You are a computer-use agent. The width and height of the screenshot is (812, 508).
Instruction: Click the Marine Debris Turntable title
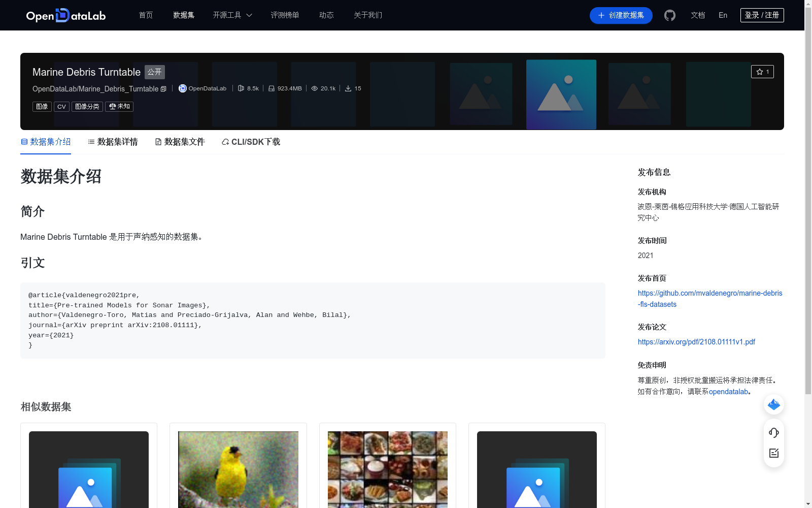click(86, 72)
